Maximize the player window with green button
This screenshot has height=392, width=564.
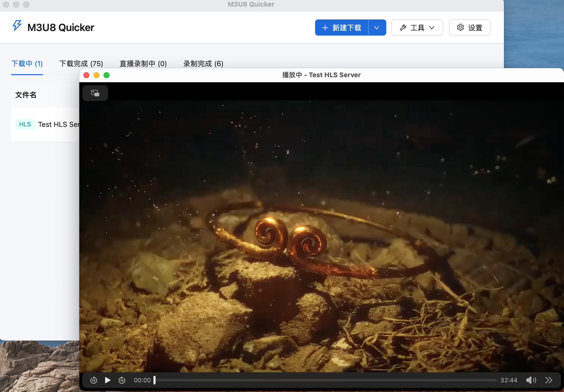[x=107, y=75]
